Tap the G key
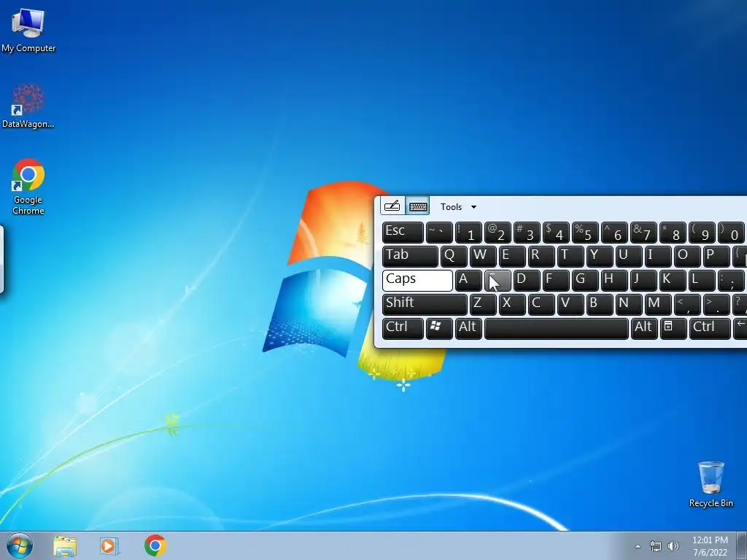 [585, 281]
